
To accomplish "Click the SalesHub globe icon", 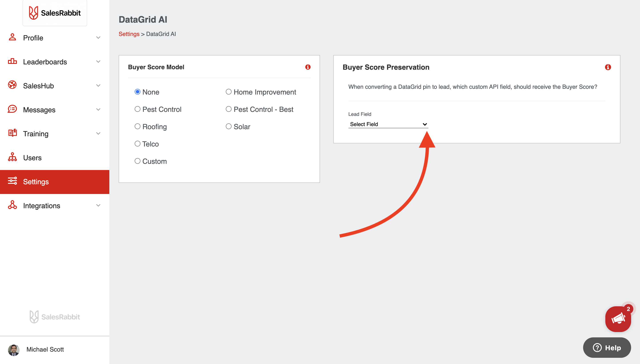I will pos(12,85).
